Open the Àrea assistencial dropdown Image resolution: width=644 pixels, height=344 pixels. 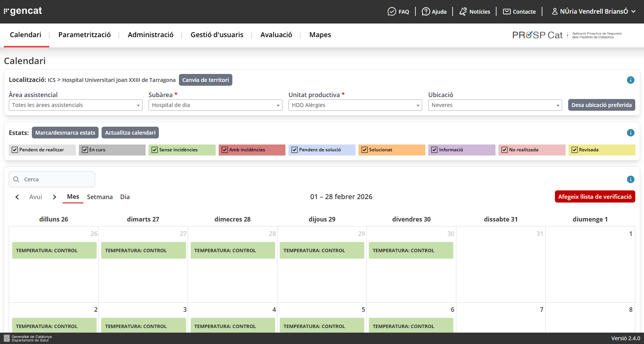click(75, 105)
